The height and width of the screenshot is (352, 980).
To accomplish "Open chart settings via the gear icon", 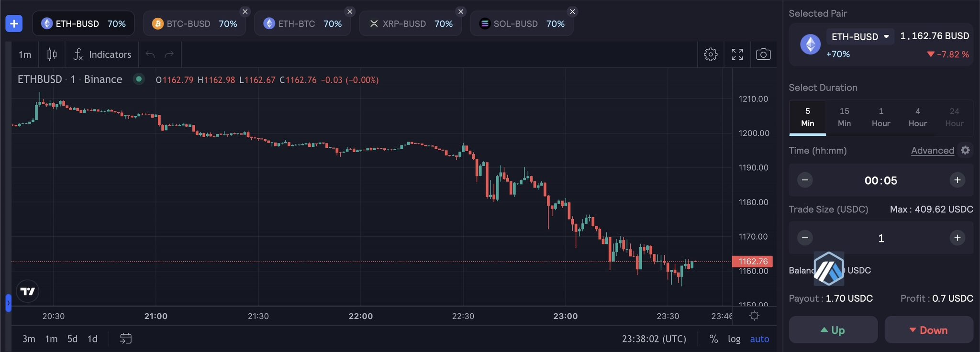I will click(x=711, y=54).
